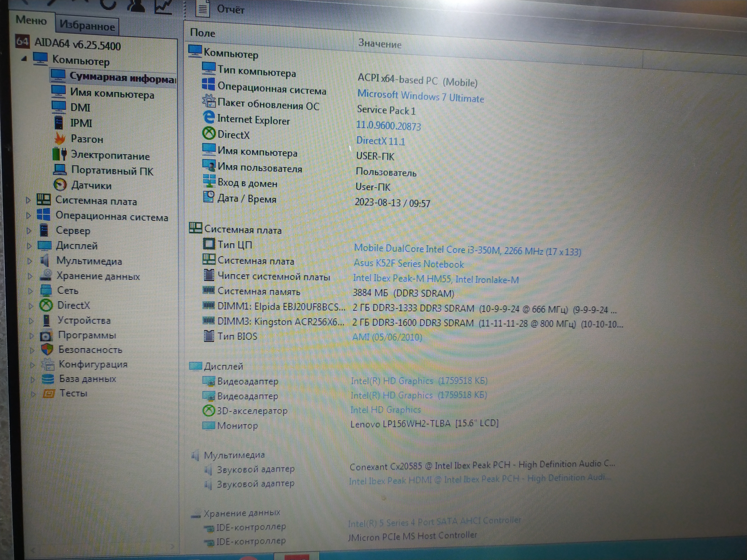This screenshot has width=747, height=560.
Task: Open Электропитание battery icon item
Action: (x=60, y=154)
